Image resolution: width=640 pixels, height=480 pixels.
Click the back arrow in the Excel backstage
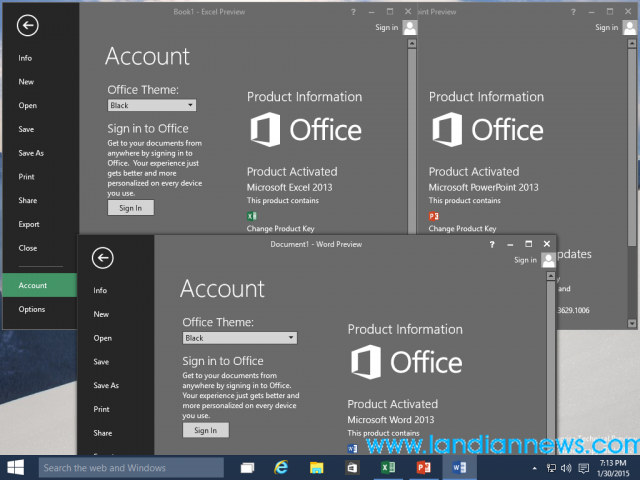point(28,25)
